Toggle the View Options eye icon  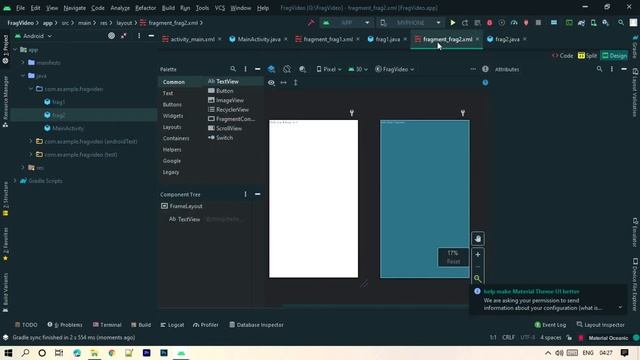(271, 82)
